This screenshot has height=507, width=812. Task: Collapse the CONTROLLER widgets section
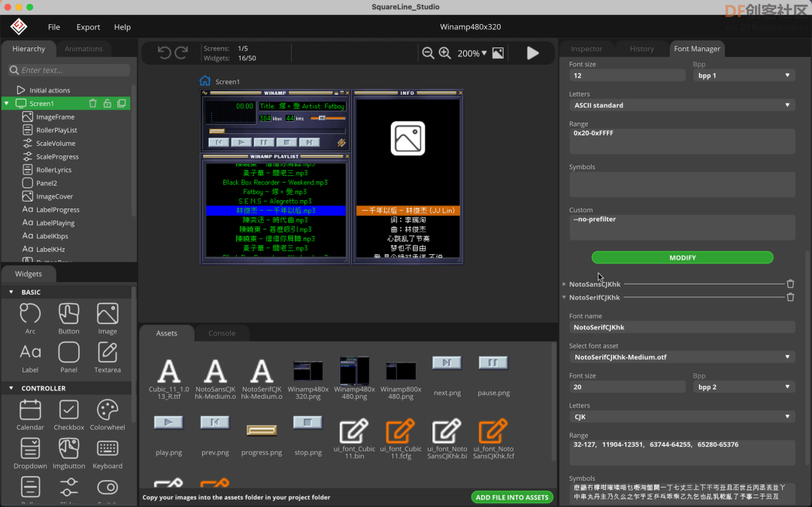pos(11,388)
